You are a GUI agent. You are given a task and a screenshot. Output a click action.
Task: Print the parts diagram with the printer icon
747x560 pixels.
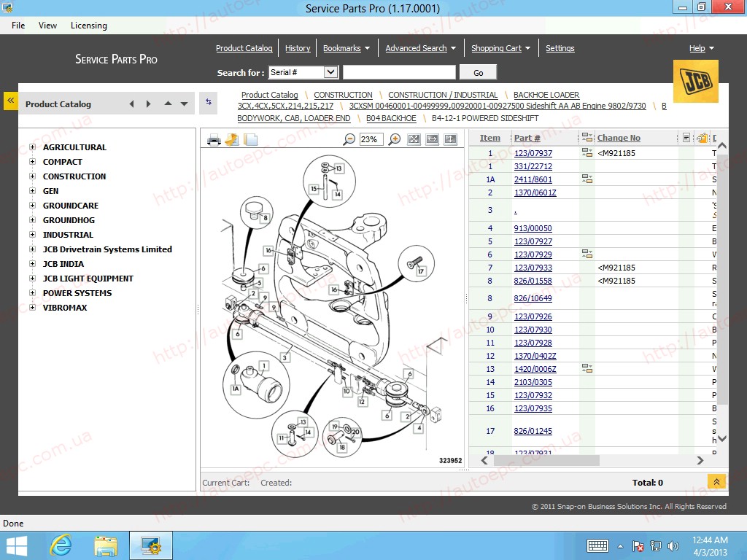click(214, 139)
